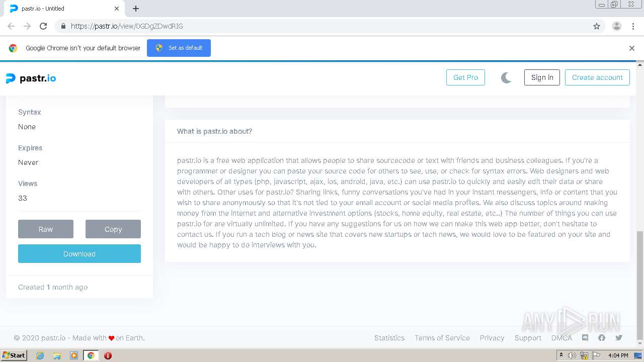Download the paste file
644x362 pixels.
79,254
